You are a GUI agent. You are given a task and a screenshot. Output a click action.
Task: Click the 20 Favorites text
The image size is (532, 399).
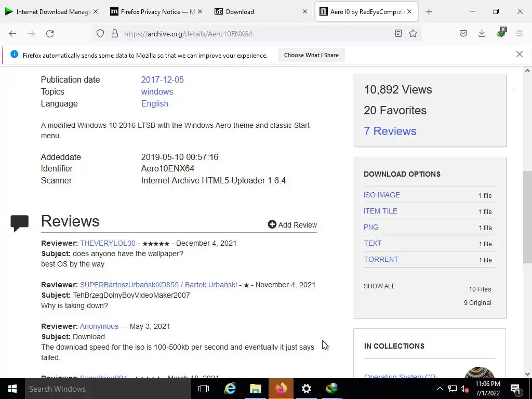395,110
